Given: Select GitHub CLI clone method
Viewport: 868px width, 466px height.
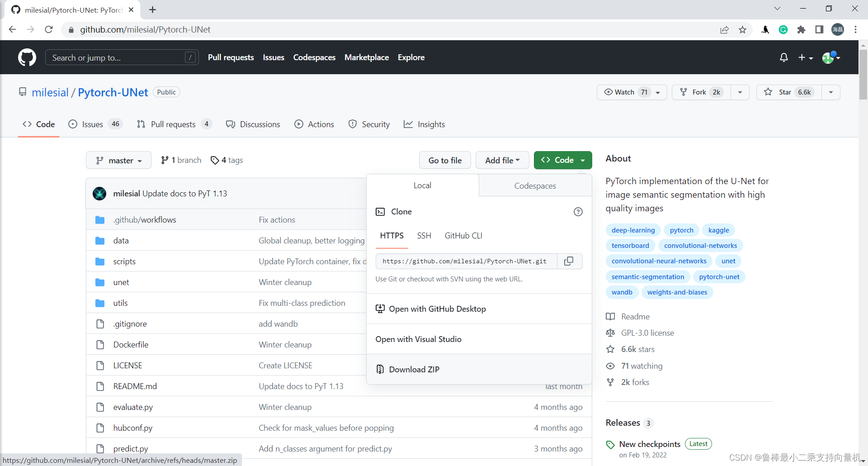Looking at the screenshot, I should pyautogui.click(x=463, y=236).
